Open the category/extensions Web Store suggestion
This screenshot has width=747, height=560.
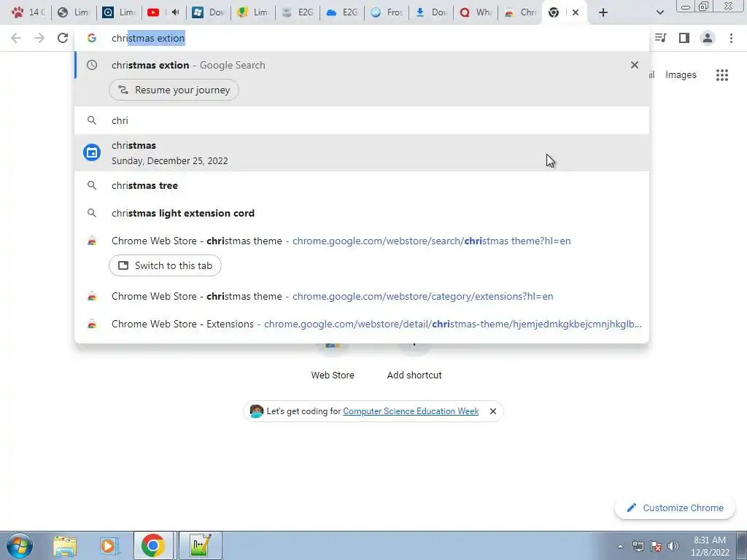click(x=362, y=296)
